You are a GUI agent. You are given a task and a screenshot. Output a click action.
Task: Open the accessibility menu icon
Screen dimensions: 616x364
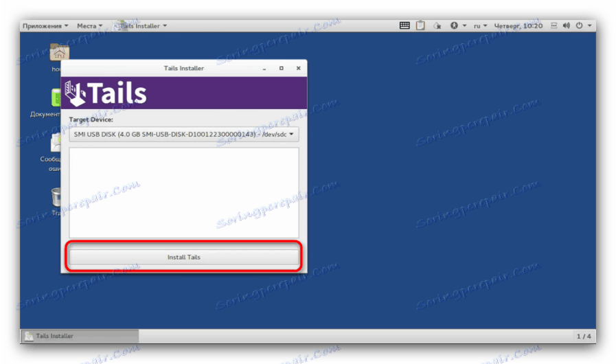click(458, 26)
